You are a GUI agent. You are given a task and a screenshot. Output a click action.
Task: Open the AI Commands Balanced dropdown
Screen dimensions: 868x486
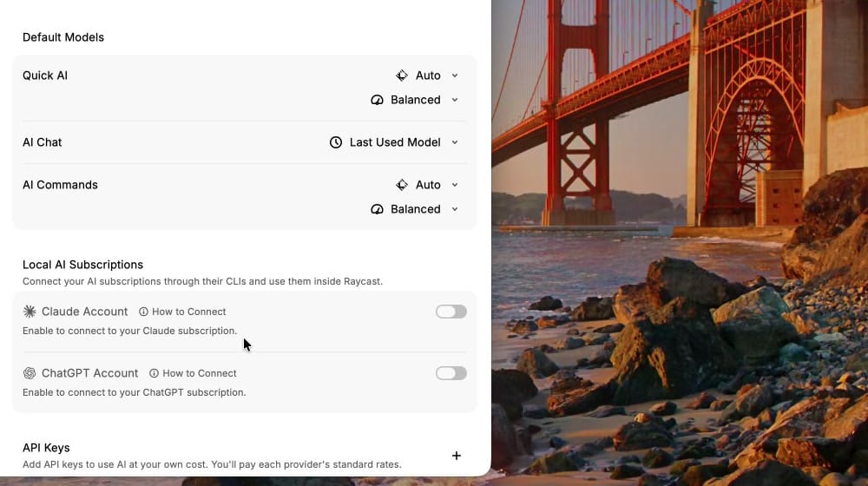pos(415,209)
